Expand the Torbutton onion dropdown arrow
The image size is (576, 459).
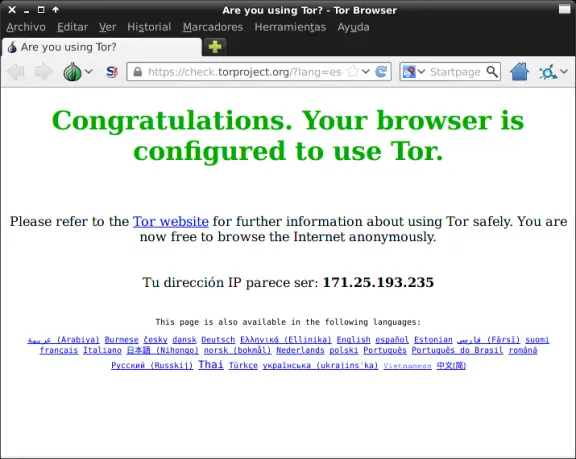pyautogui.click(x=89, y=71)
